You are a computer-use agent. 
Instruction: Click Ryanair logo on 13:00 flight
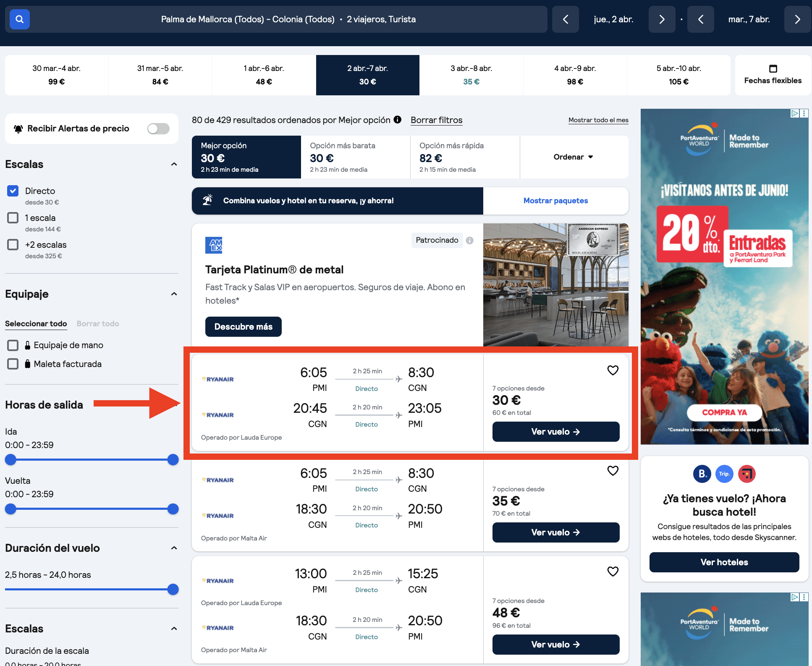pos(218,581)
